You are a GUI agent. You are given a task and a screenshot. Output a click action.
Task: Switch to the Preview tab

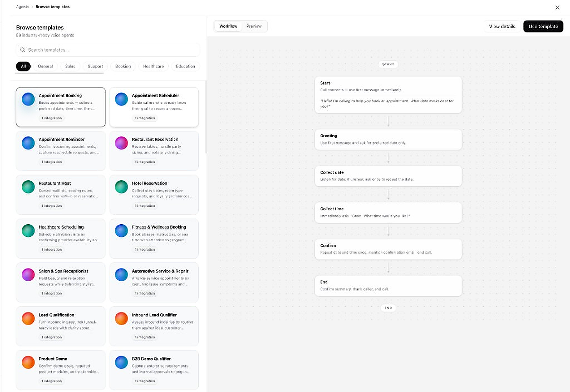click(254, 26)
